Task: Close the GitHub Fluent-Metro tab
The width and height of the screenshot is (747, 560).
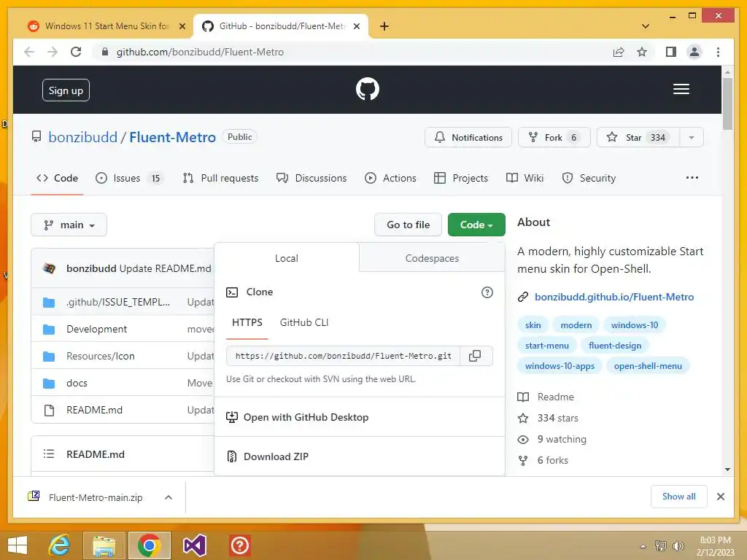Action: 356,27
